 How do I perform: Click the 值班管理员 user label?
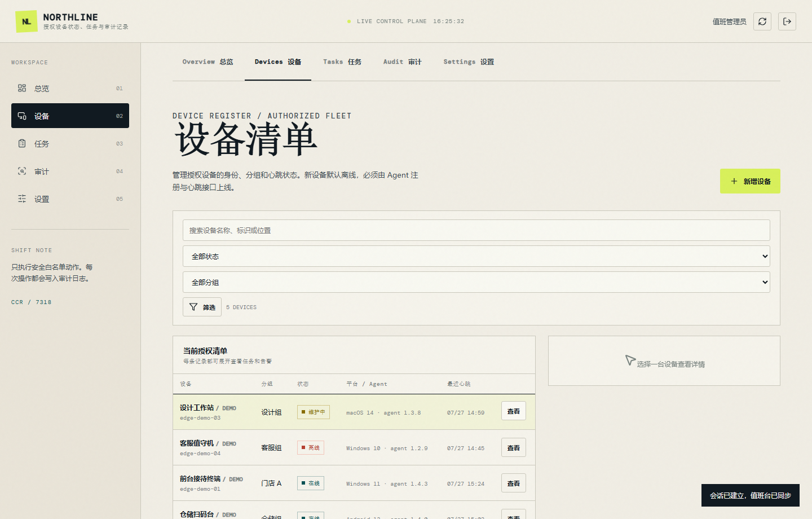coord(729,21)
